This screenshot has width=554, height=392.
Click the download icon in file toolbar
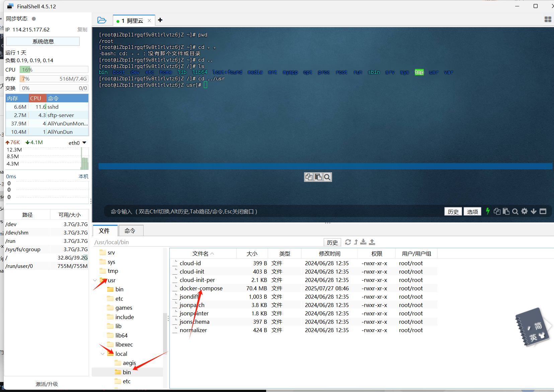(363, 242)
